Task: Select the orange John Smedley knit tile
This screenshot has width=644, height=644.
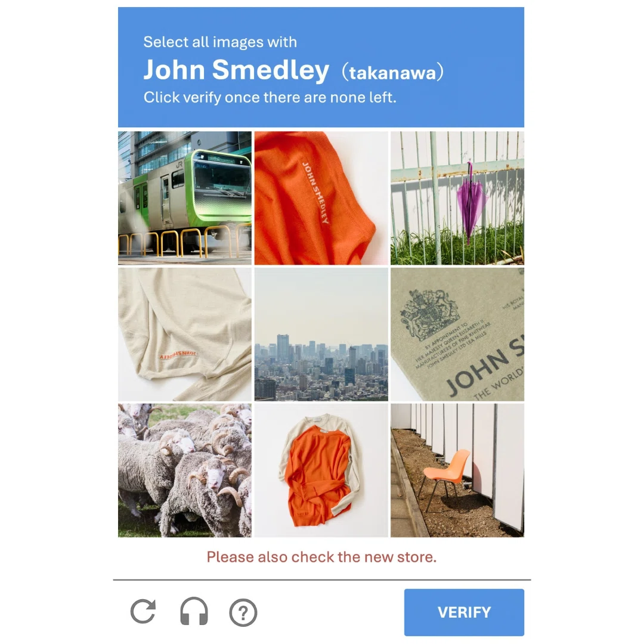Action: tap(321, 198)
